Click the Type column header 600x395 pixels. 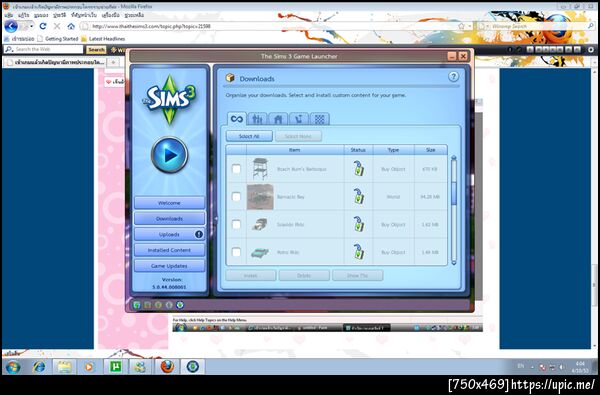(393, 150)
